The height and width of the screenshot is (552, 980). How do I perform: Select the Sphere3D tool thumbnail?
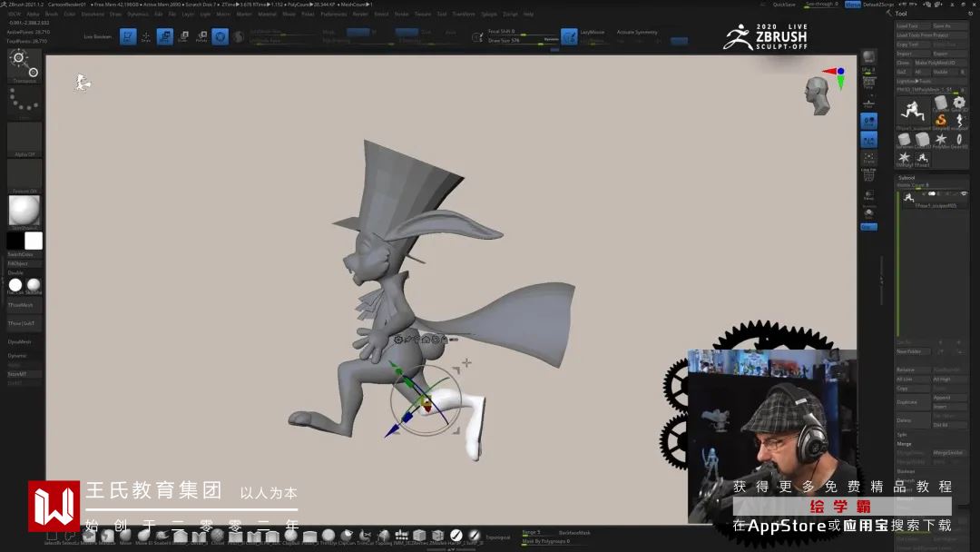905,140
